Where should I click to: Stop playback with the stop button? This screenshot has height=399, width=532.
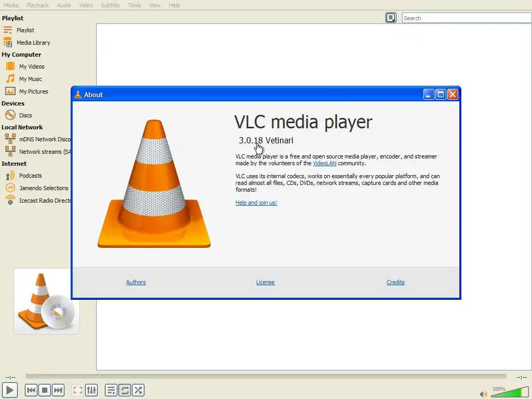(45, 390)
